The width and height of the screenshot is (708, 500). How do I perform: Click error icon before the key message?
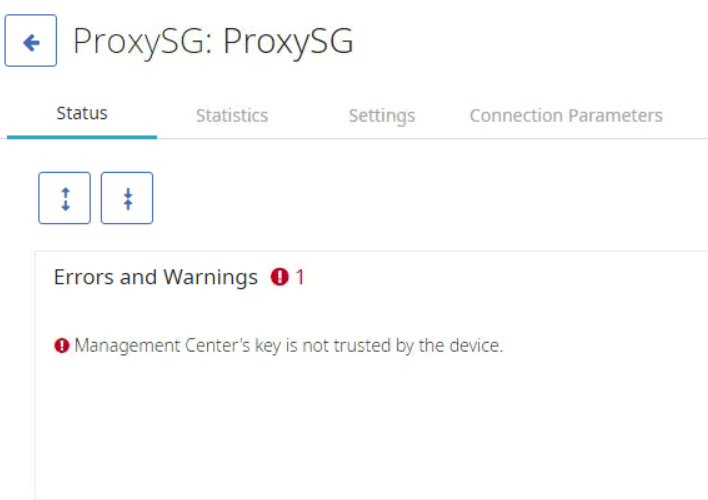point(62,346)
